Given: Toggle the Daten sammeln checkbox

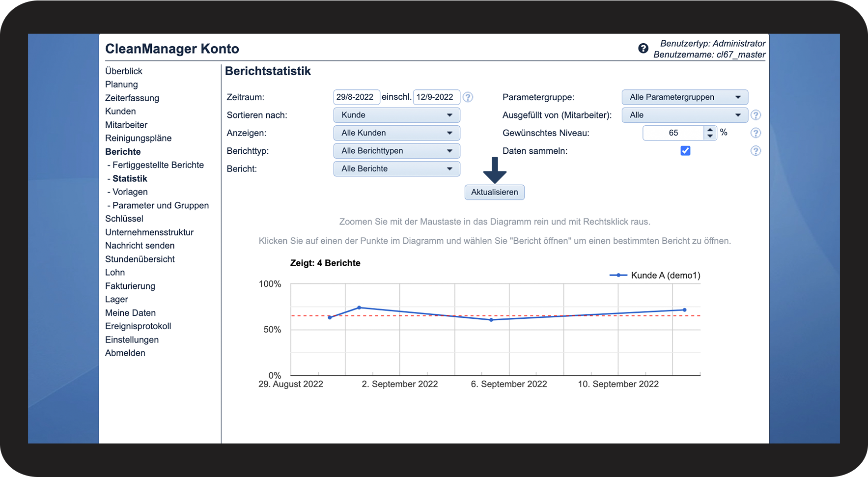Looking at the screenshot, I should click(685, 151).
